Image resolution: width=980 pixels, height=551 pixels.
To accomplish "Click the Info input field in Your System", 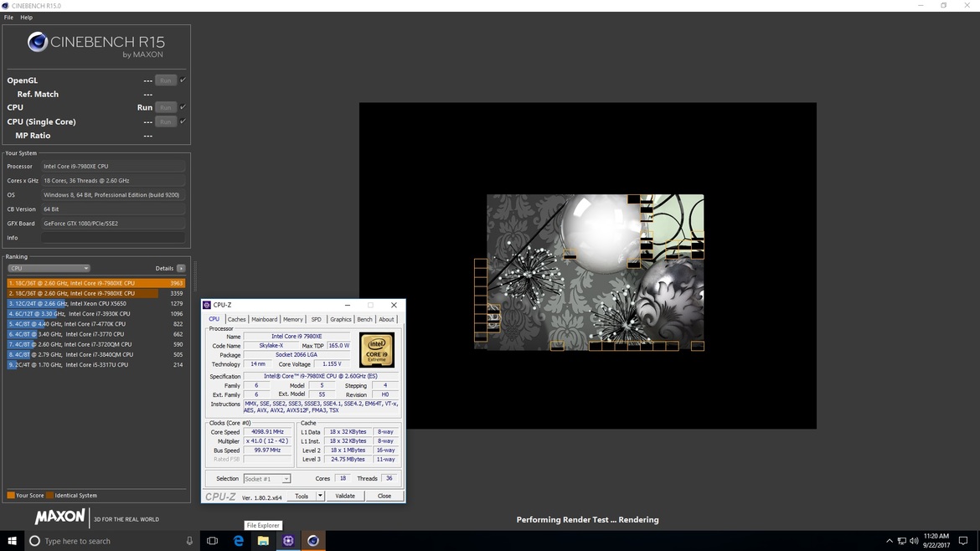I will [113, 237].
